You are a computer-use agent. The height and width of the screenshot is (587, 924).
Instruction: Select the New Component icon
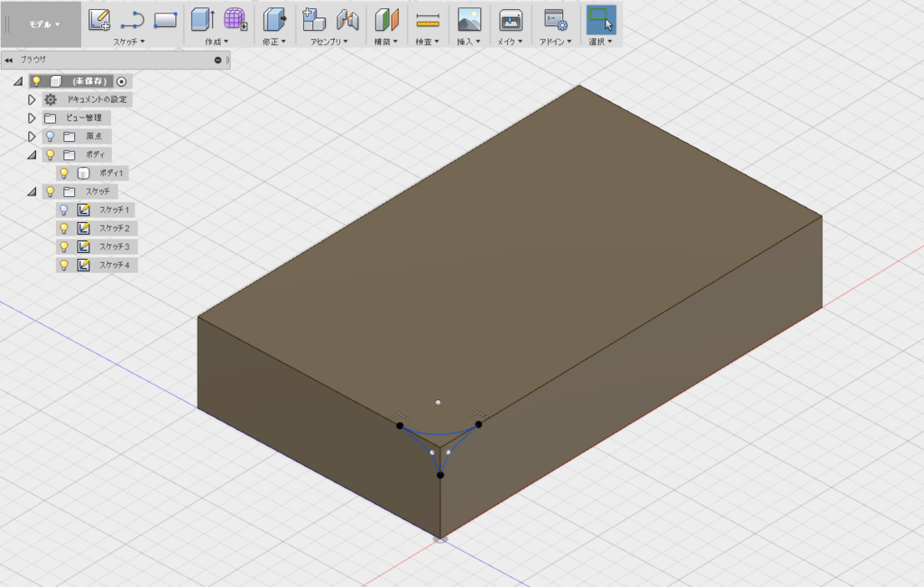[x=313, y=20]
